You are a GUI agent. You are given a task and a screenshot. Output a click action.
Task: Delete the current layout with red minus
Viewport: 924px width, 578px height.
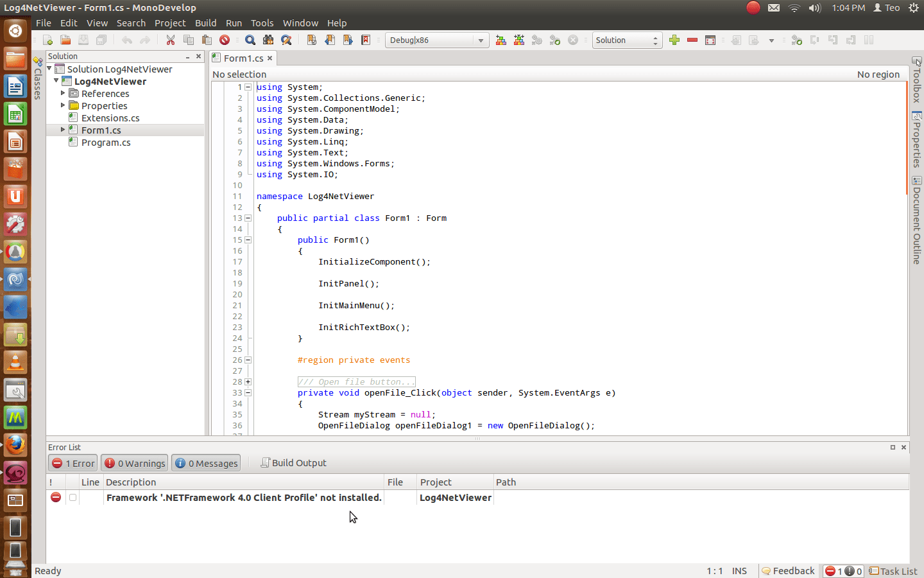[692, 40]
